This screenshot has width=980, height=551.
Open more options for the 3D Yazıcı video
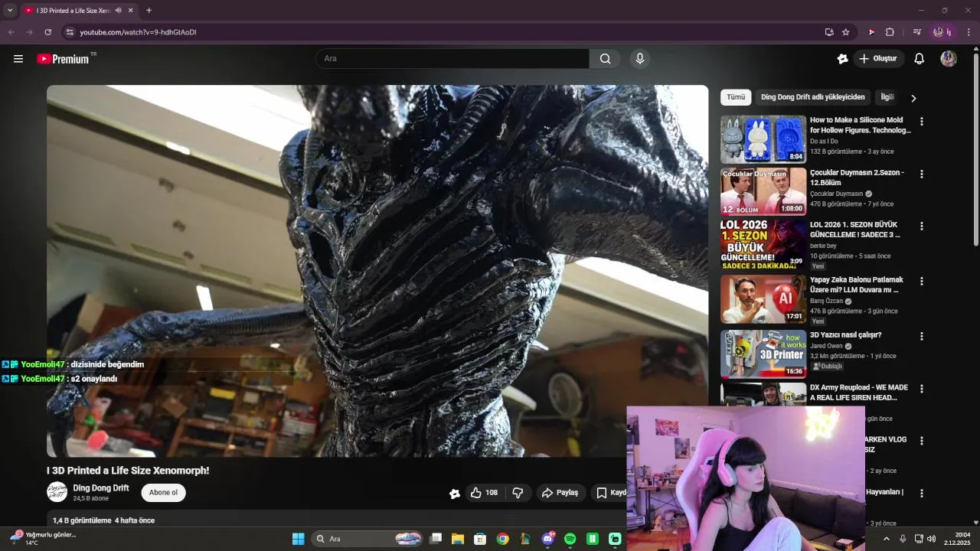coord(922,337)
